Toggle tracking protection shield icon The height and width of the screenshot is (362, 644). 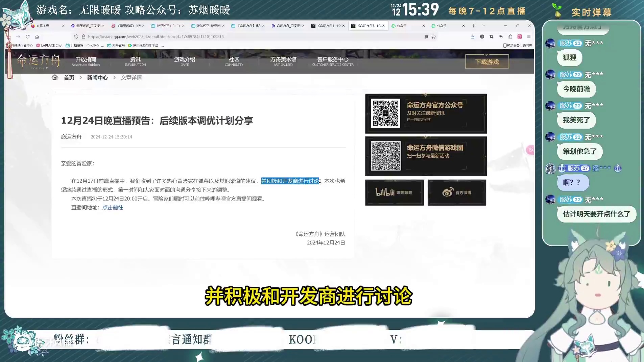coord(76,36)
